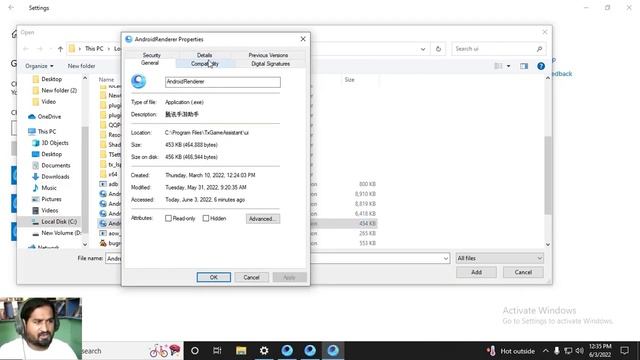Change the view layout icon
The width and height of the screenshot is (640, 360).
(498, 66)
